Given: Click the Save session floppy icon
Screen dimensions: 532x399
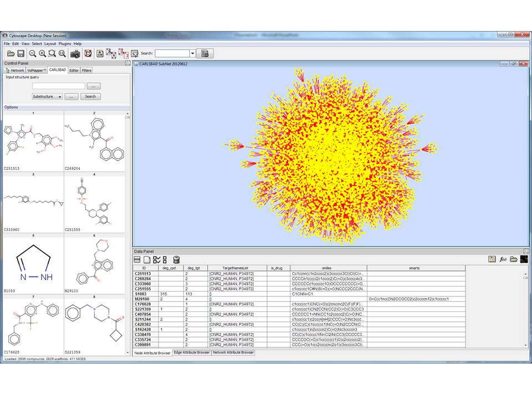Looking at the screenshot, I should point(21,54).
